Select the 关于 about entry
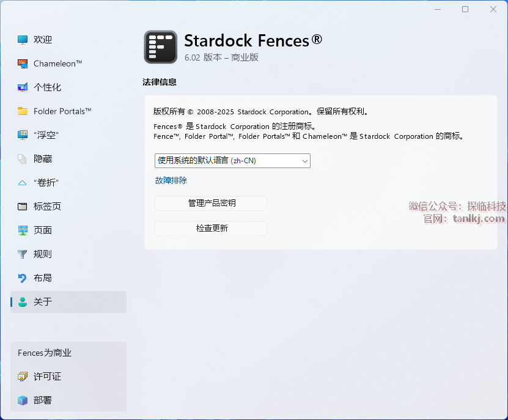Screen dimensions: 508x420 click(x=68, y=302)
